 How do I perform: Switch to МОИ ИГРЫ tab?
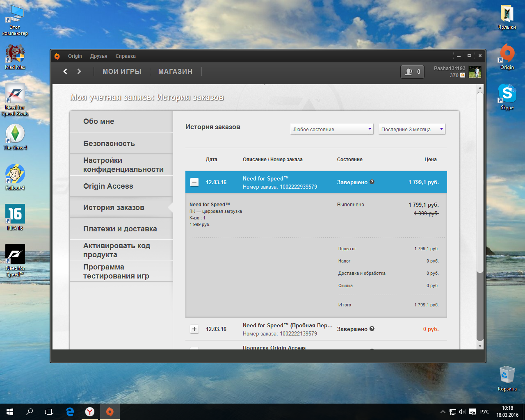[x=122, y=71]
